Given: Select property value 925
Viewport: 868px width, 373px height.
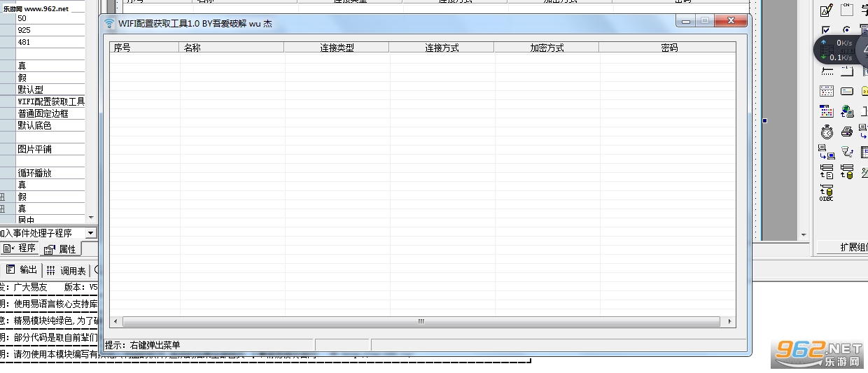Looking at the screenshot, I should [x=50, y=30].
